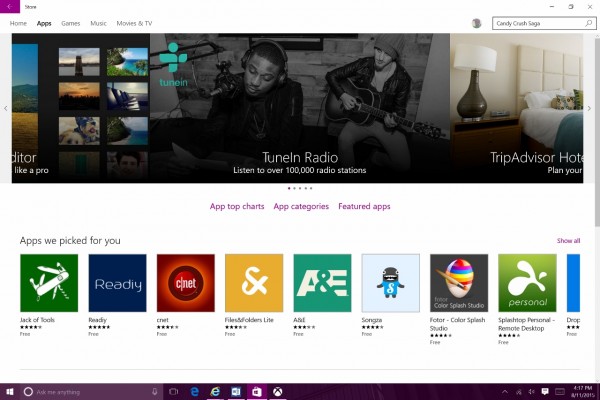The width and height of the screenshot is (600, 400).
Task: Click the Cortana circle icon
Action: click(28, 392)
